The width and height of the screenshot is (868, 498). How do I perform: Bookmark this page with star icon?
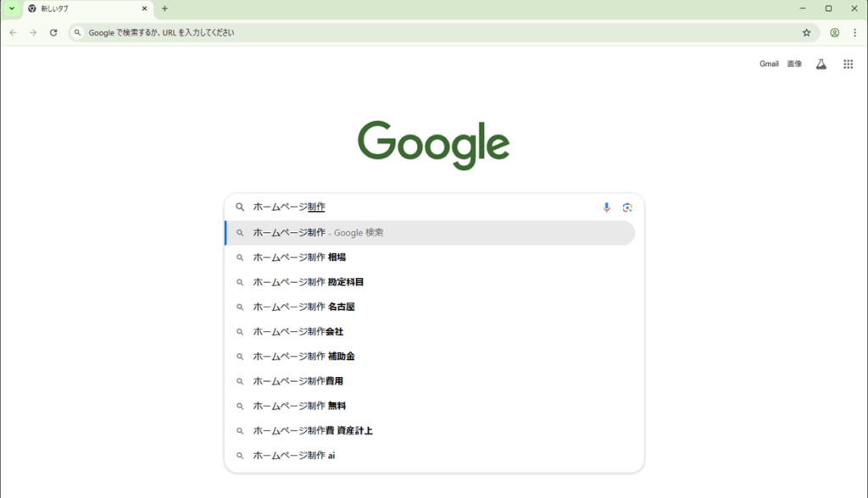(x=807, y=33)
